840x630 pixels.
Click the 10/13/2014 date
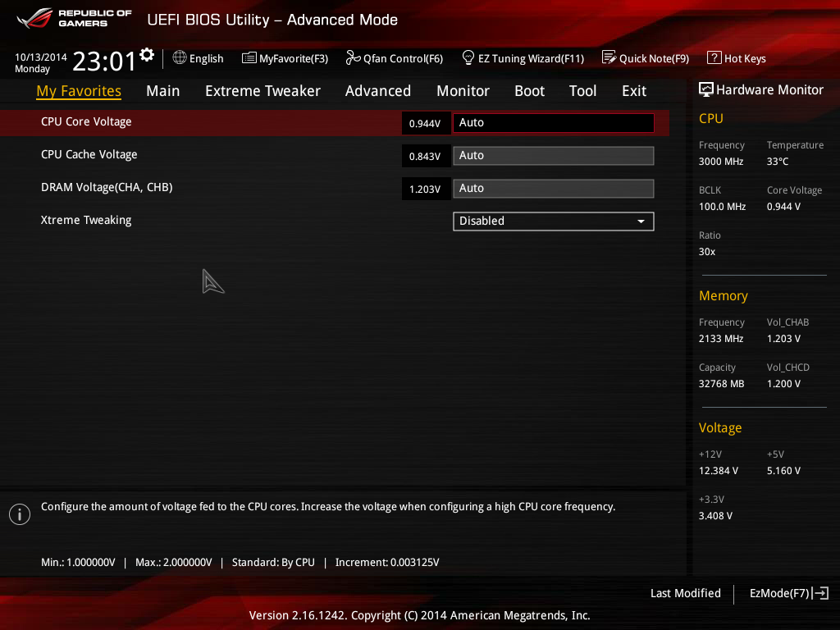(41, 57)
